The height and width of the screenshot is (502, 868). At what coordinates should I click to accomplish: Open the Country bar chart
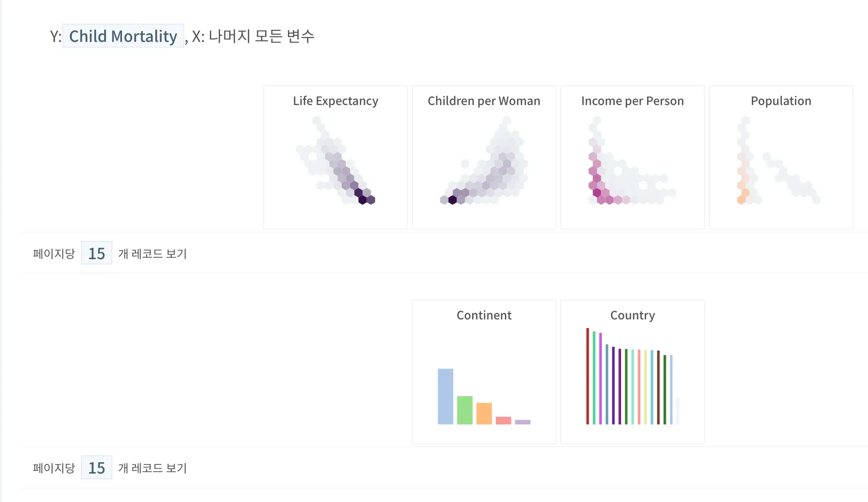(x=633, y=372)
